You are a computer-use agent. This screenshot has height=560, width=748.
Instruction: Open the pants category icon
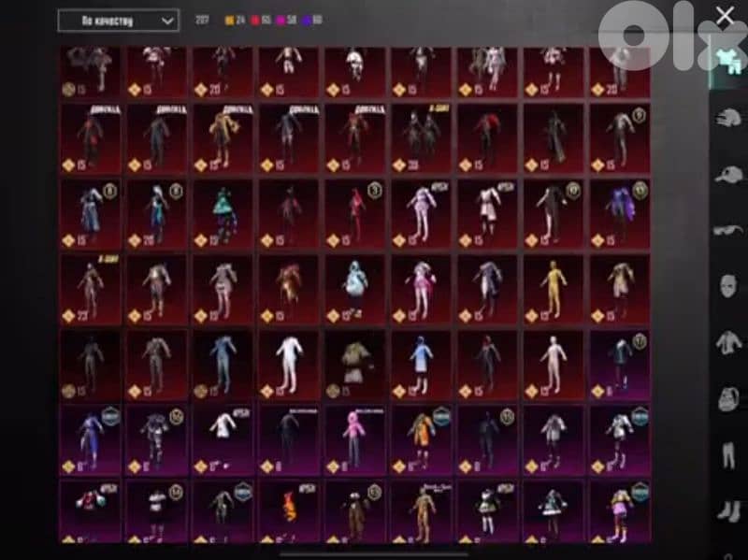click(x=728, y=455)
